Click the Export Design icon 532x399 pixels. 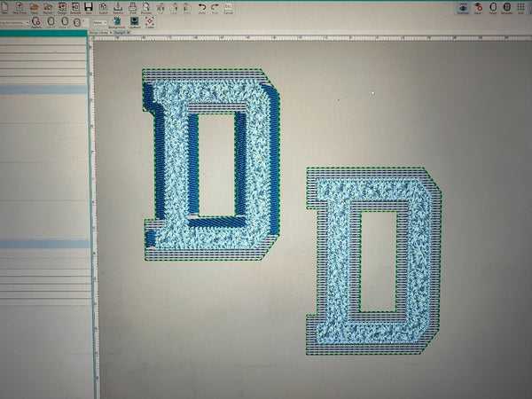[103, 8]
